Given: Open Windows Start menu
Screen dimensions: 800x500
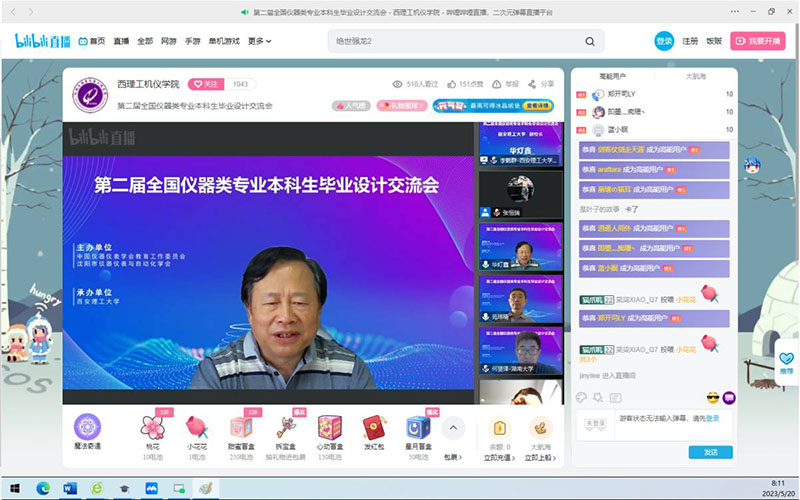Looking at the screenshot, I should 14,489.
